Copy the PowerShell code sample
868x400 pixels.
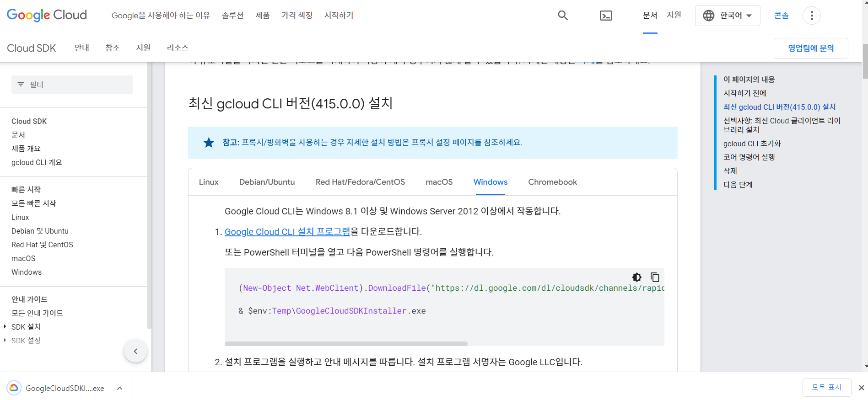(x=655, y=277)
